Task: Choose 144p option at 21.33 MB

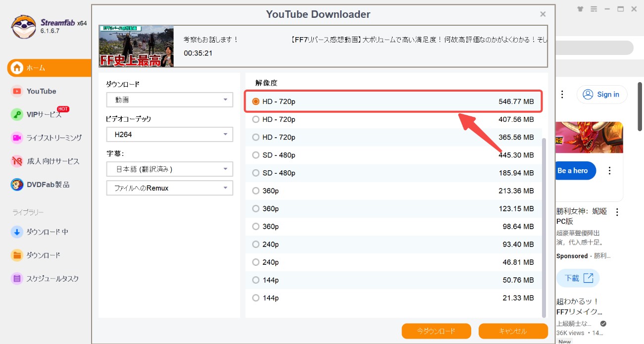Action: point(394,297)
